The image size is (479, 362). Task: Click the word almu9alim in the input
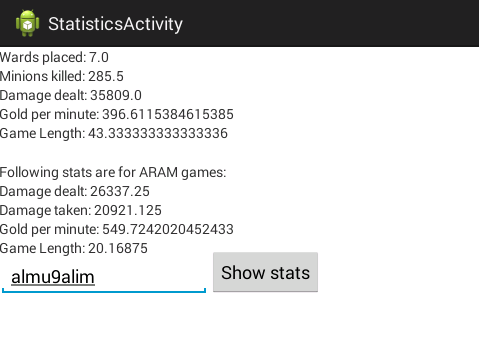(x=53, y=277)
